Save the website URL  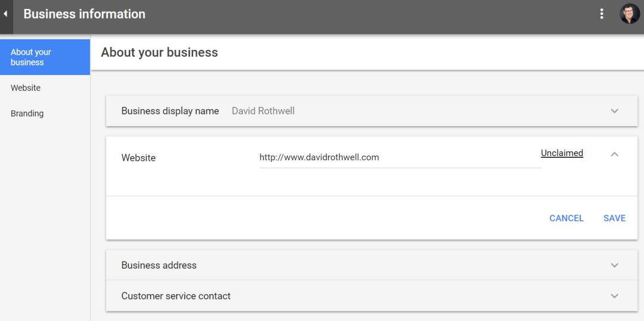614,218
